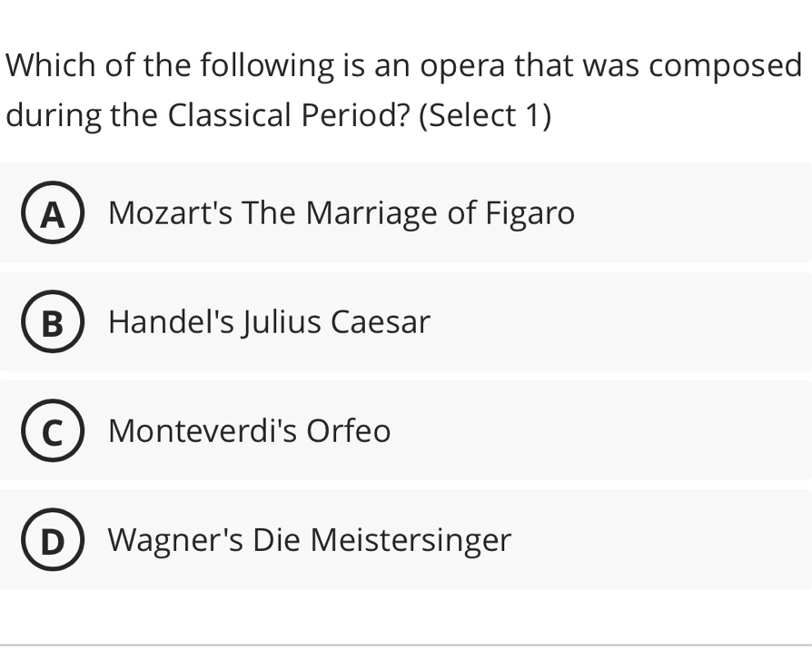Click the answer row containing Handel
This screenshot has height=660, width=812.
click(x=406, y=321)
